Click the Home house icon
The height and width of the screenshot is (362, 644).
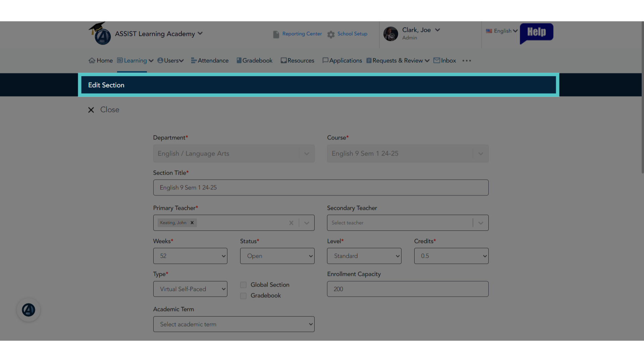pos(92,61)
